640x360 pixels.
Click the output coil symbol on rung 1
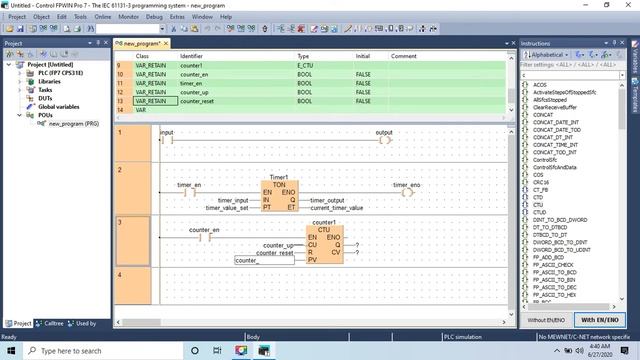click(x=385, y=140)
